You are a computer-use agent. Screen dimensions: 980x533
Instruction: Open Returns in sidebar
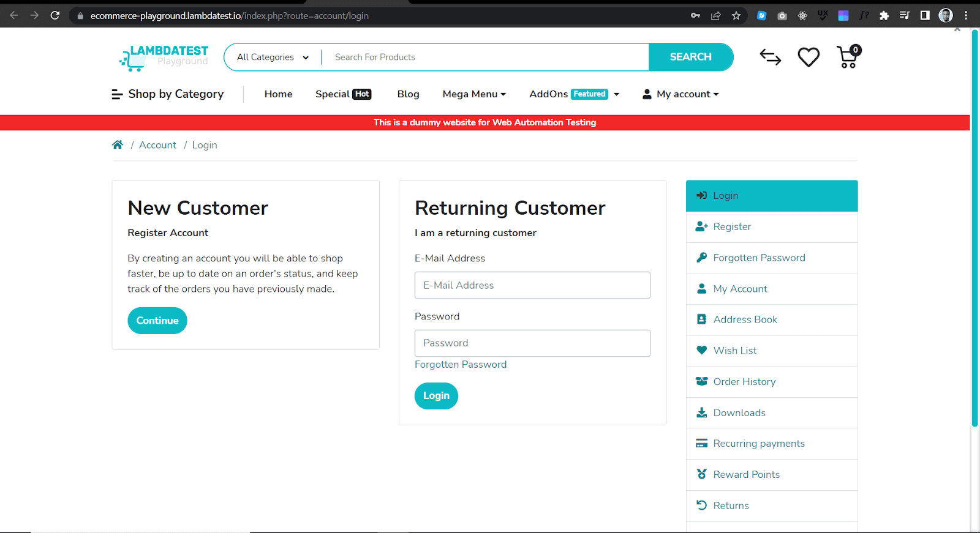[772, 506]
